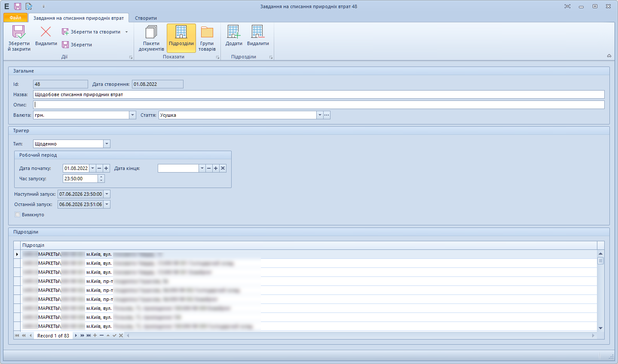Go to next record in navigator
The image size is (618, 364).
tap(76, 336)
